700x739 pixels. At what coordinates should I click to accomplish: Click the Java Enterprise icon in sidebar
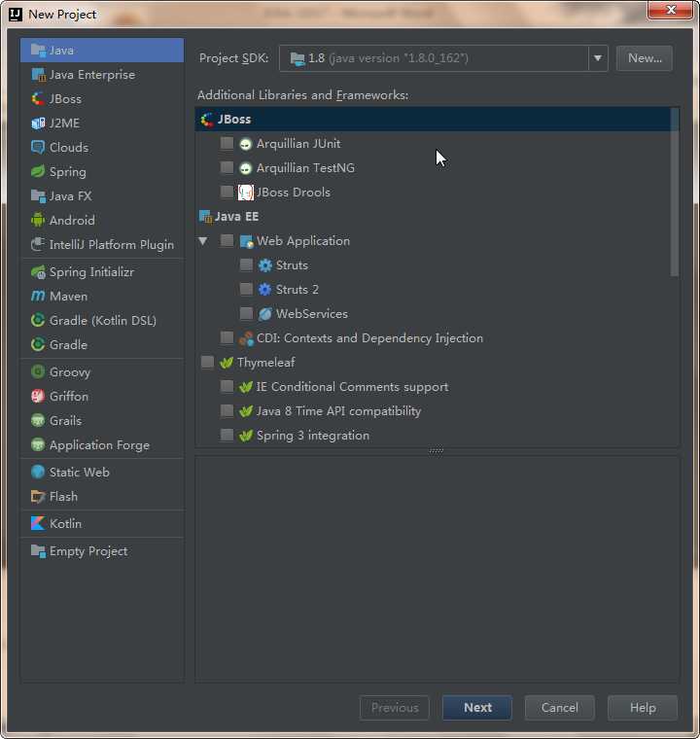[38, 75]
